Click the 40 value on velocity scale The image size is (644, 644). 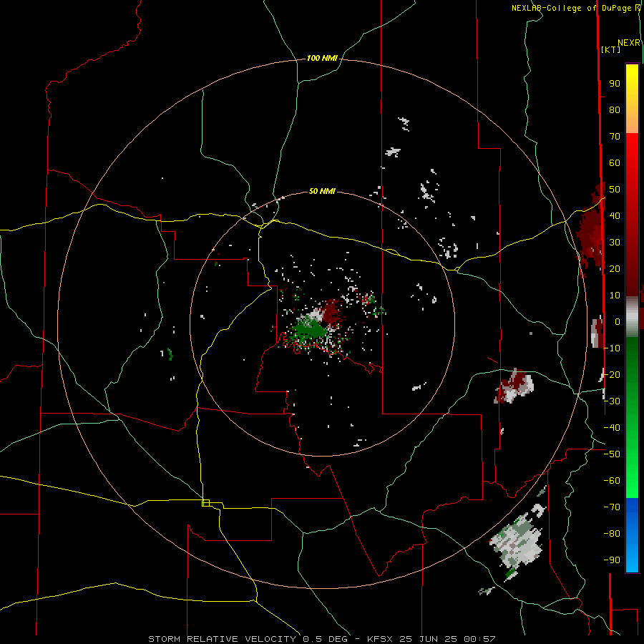[615, 215]
